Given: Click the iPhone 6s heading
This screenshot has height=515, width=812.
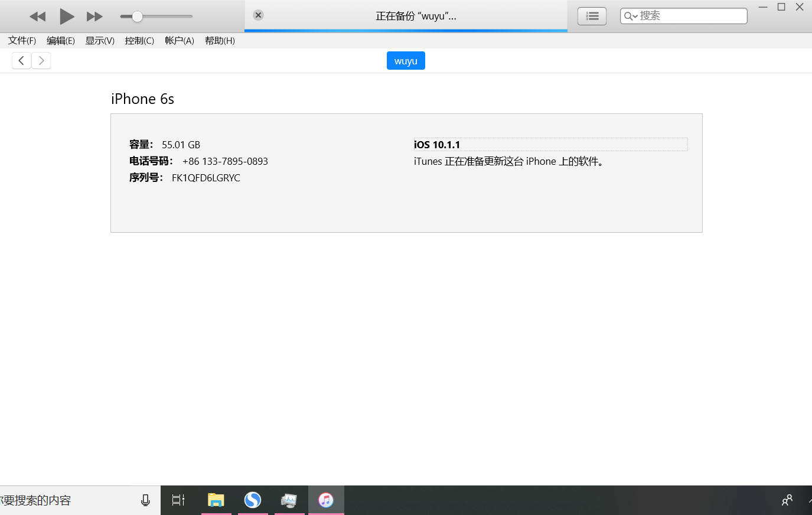Looking at the screenshot, I should (142, 99).
